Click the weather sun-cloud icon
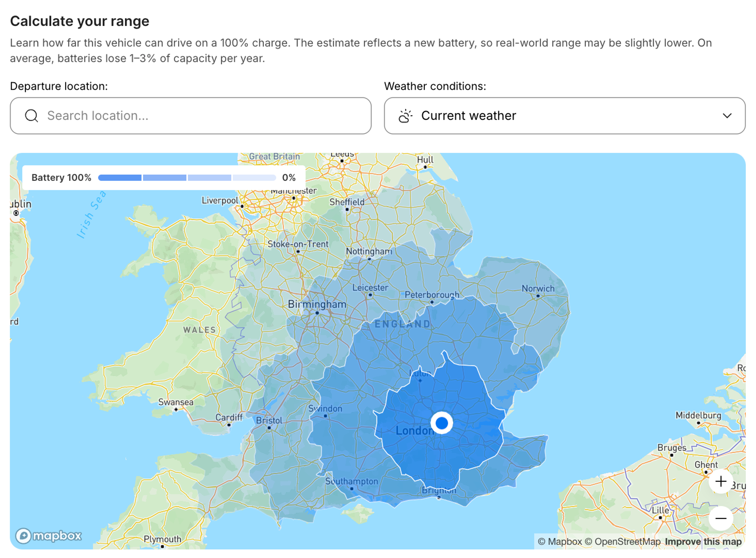 405,116
